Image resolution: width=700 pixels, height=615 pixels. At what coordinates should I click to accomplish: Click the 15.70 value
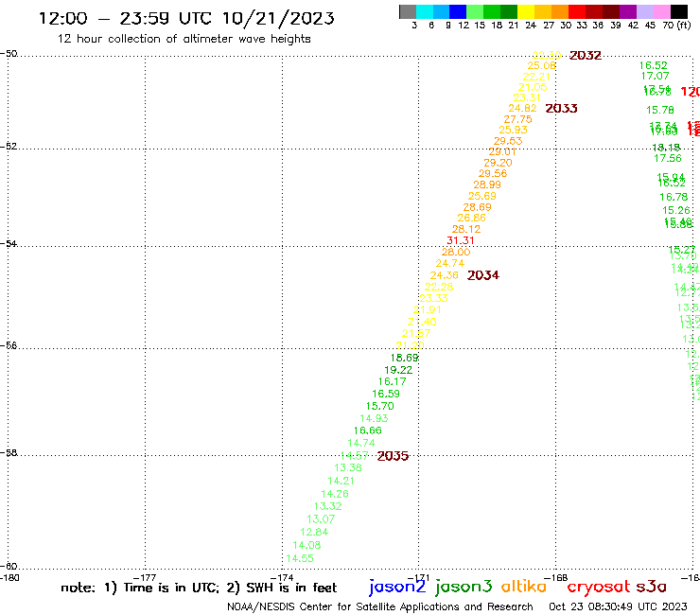tap(380, 407)
